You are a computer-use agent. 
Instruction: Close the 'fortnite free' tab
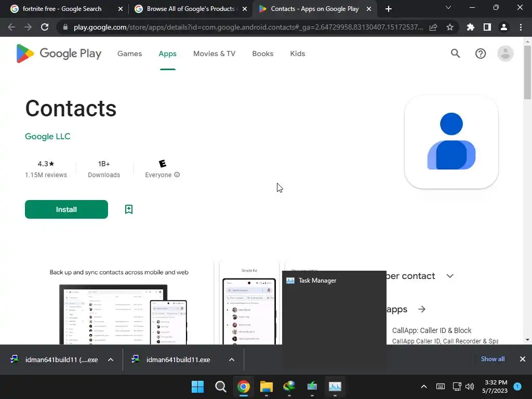point(121,9)
